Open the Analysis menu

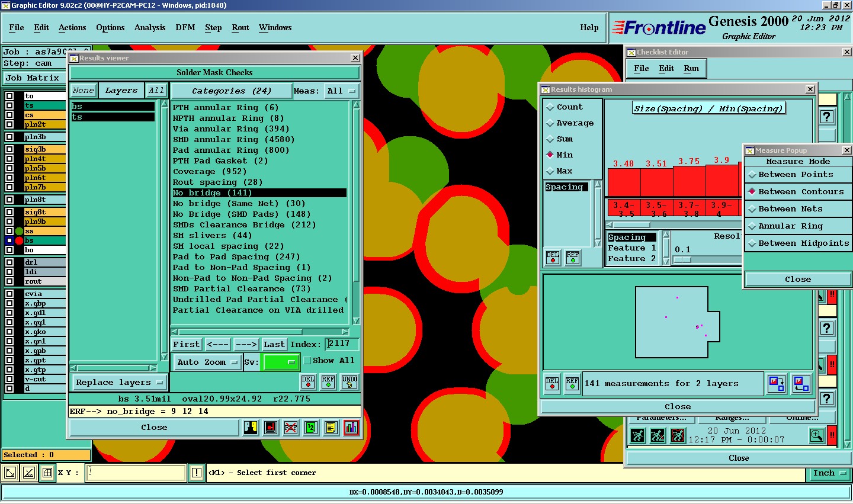[149, 28]
